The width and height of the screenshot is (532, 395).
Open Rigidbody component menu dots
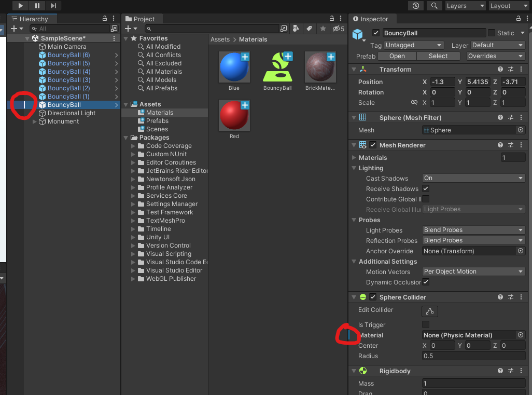pos(521,371)
